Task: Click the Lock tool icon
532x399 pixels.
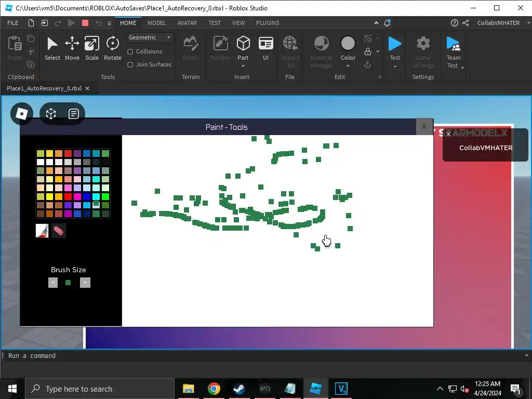Action: [x=368, y=51]
